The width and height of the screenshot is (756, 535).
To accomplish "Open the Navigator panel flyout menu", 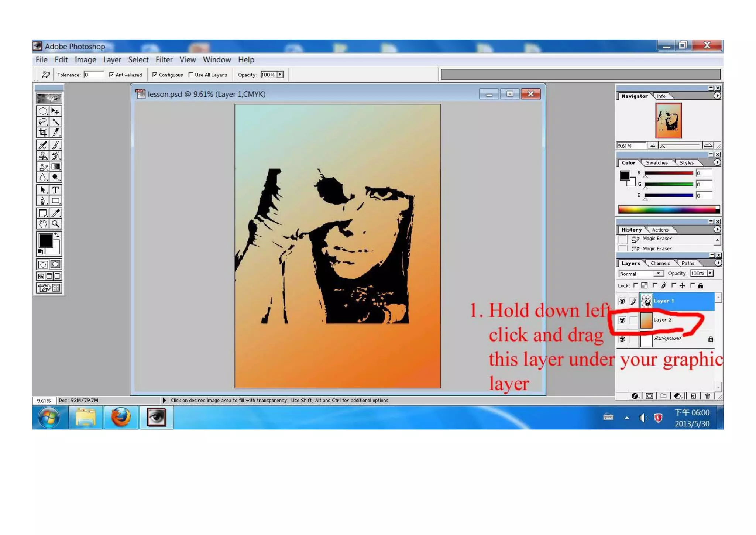I will (x=717, y=96).
